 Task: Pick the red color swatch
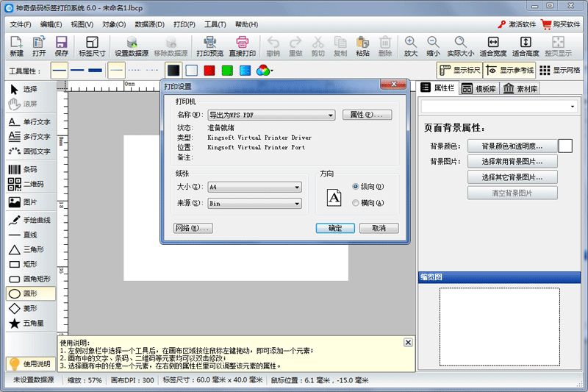pyautogui.click(x=209, y=70)
